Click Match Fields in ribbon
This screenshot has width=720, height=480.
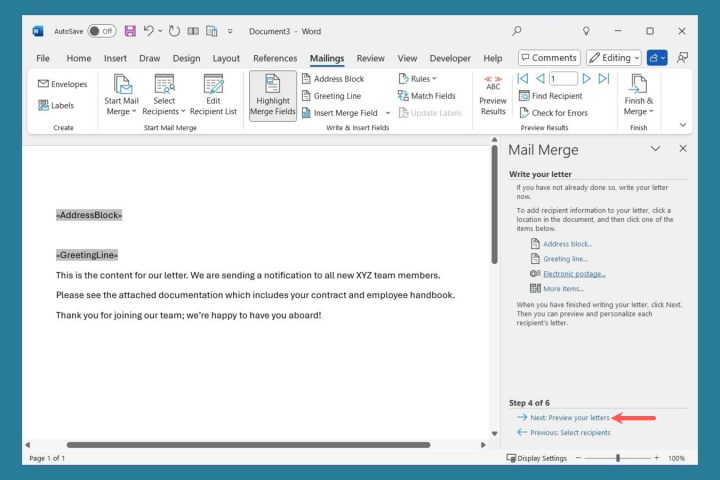click(426, 96)
